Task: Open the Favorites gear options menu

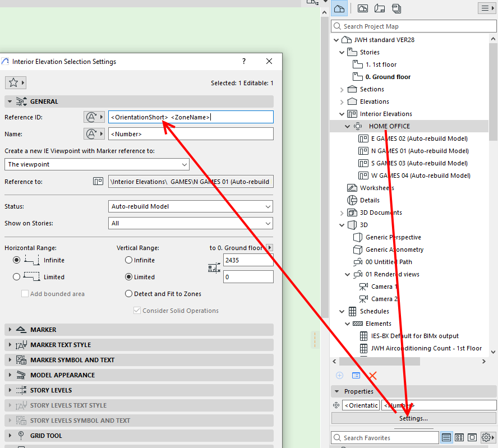Action: click(x=488, y=438)
